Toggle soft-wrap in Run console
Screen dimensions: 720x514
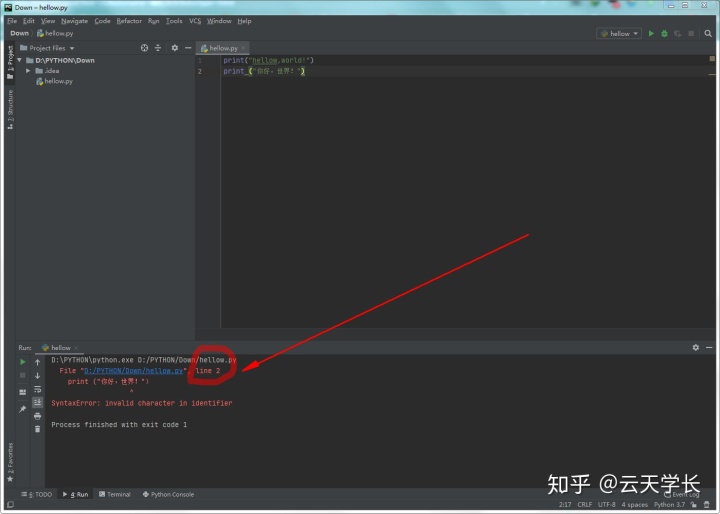(38, 389)
